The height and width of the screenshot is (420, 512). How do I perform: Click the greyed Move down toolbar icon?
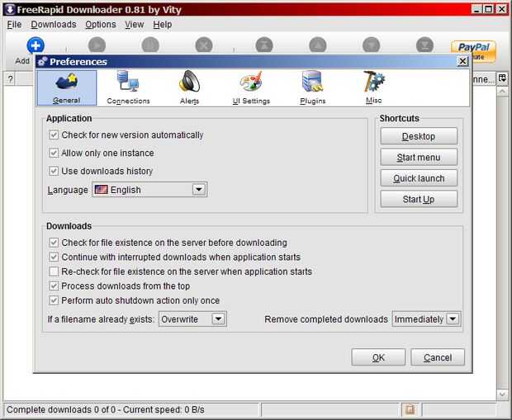click(x=372, y=45)
